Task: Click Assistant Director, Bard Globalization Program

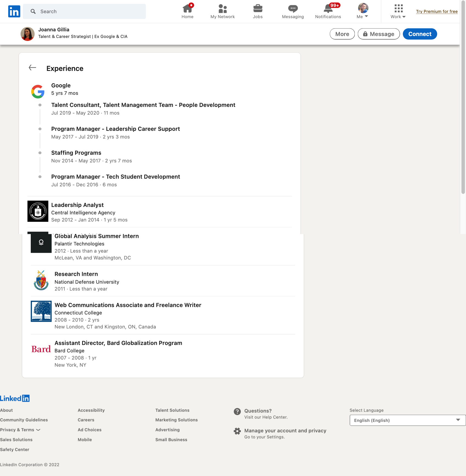Action: tap(118, 343)
